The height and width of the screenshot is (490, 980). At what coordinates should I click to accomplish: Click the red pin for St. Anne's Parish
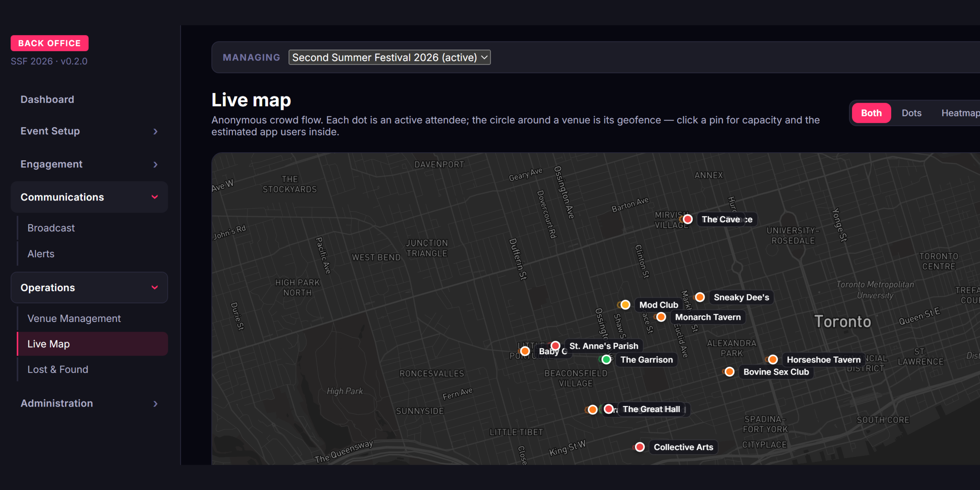(x=555, y=345)
